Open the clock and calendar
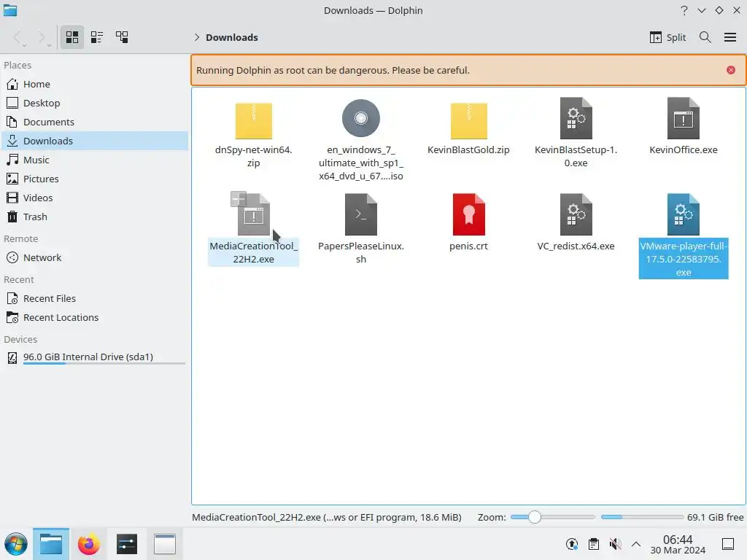Image resolution: width=747 pixels, height=560 pixels. click(x=678, y=544)
